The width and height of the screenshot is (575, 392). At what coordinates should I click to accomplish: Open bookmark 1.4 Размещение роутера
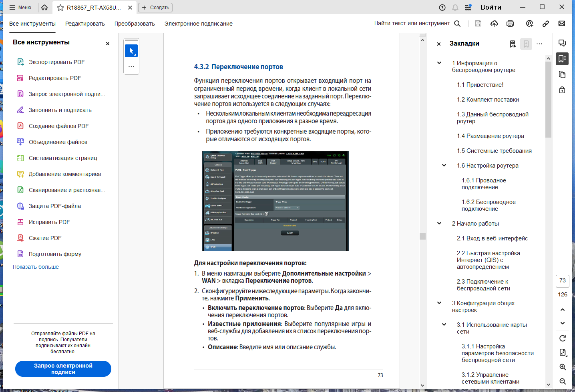[491, 136]
